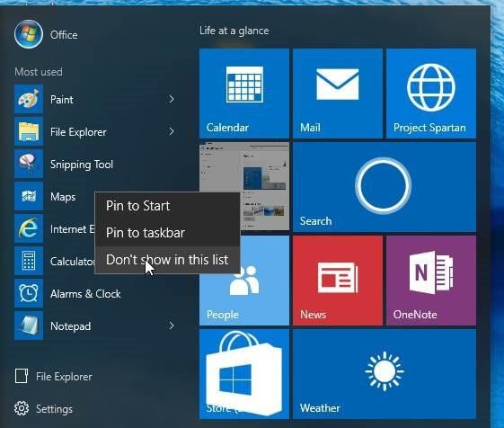504x428 pixels.
Task: Click the Maps icon
Action: click(x=29, y=196)
